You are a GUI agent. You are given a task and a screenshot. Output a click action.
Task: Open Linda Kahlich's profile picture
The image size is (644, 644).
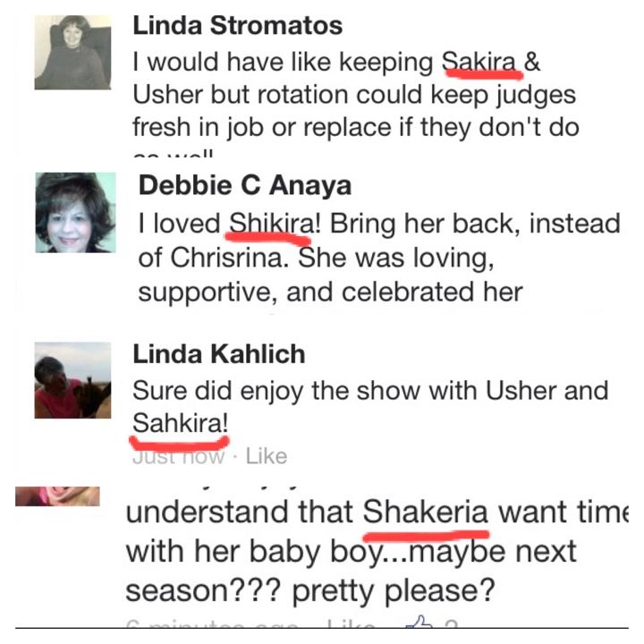click(x=72, y=380)
